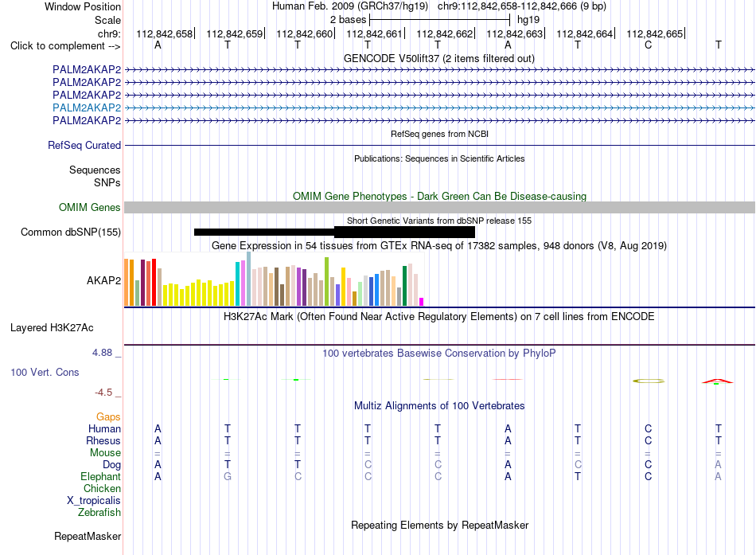Click the Elephant alignment row label

click(100, 476)
